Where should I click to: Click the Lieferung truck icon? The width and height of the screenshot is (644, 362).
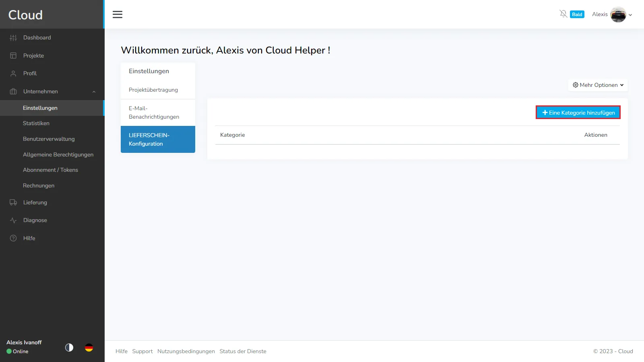pyautogui.click(x=13, y=202)
